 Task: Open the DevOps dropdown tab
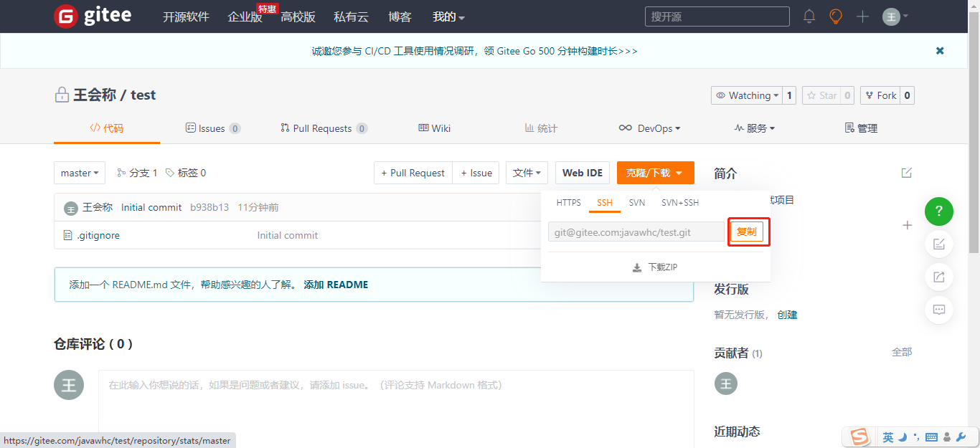click(650, 128)
